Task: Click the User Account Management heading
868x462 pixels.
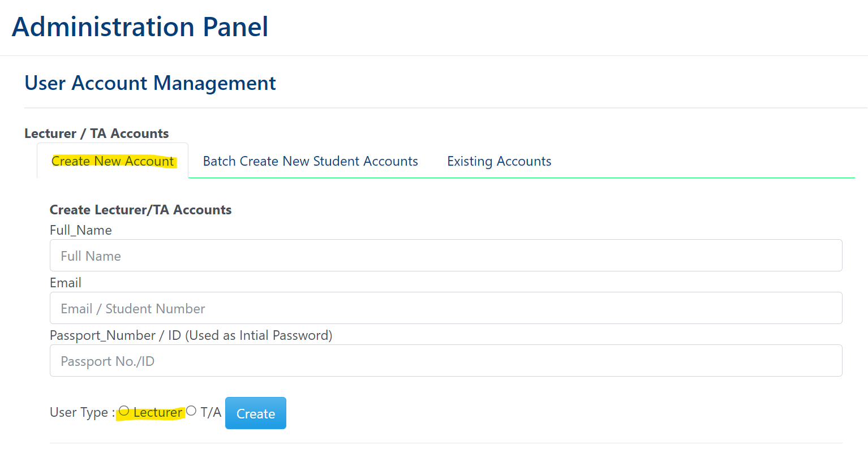Action: tap(150, 83)
